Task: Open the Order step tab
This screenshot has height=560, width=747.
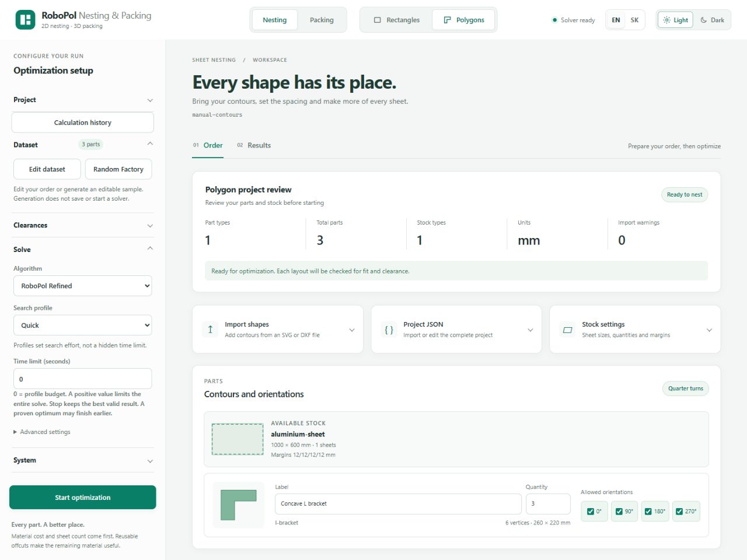Action: (x=208, y=145)
